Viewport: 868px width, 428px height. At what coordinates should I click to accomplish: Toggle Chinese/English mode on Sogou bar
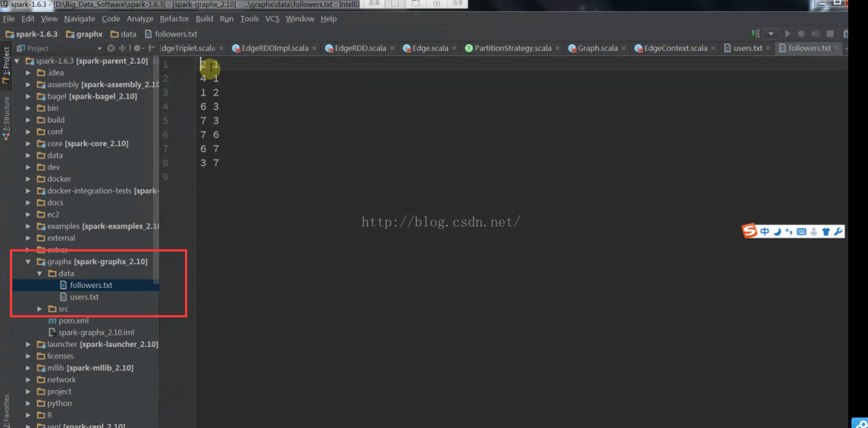(764, 232)
